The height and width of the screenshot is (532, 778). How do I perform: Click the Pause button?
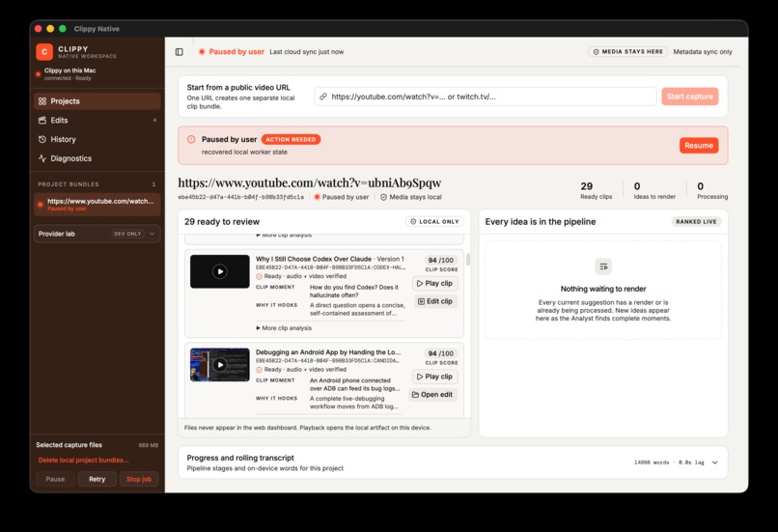(55, 479)
